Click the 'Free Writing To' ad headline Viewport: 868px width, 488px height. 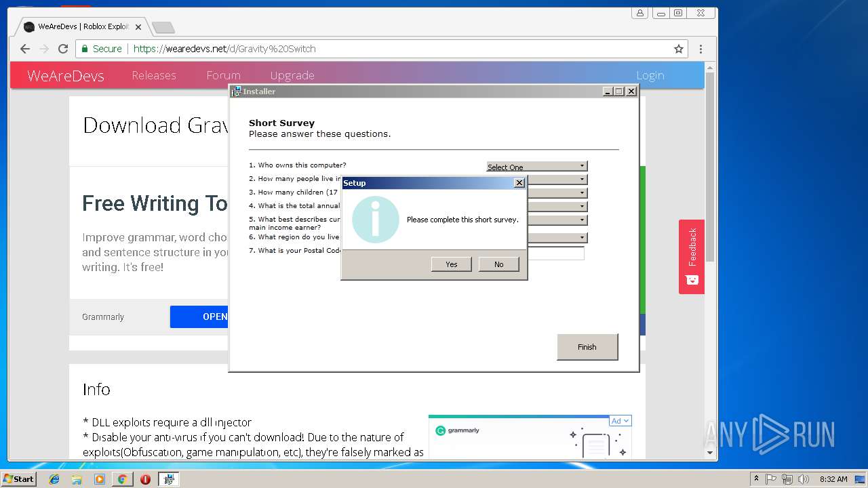tap(155, 203)
